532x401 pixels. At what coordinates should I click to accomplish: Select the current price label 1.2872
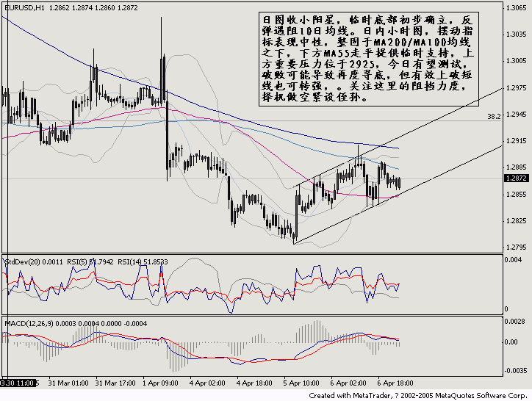[517, 178]
